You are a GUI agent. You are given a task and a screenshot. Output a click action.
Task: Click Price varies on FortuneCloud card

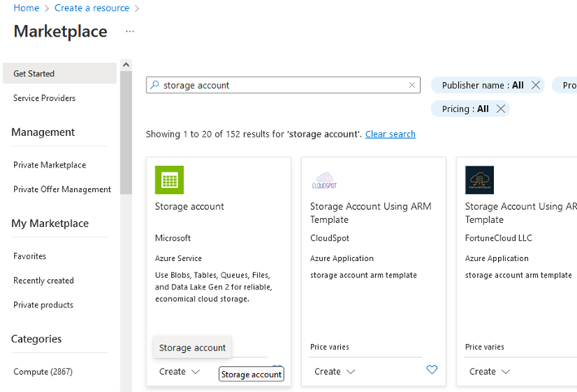484,346
